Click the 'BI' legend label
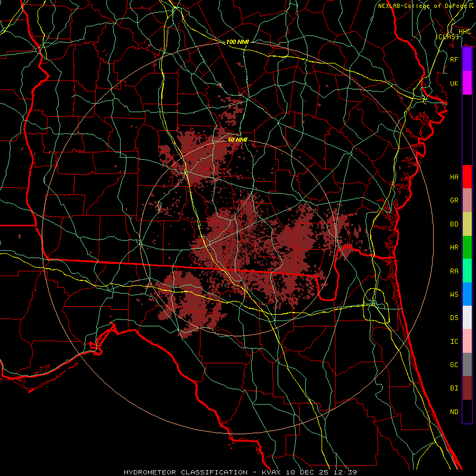 454,388
